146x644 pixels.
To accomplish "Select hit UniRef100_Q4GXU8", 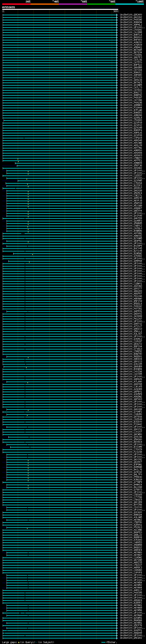I will [131, 191].
